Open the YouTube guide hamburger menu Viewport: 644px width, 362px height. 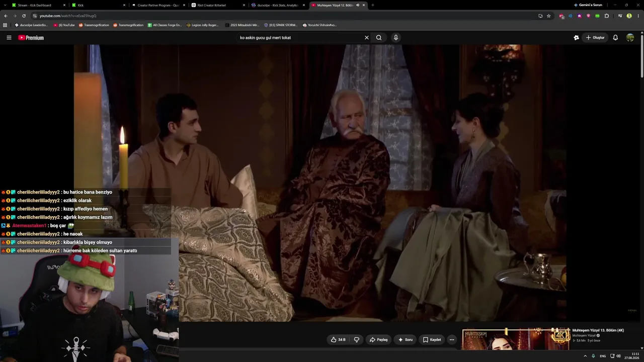pos(9,38)
